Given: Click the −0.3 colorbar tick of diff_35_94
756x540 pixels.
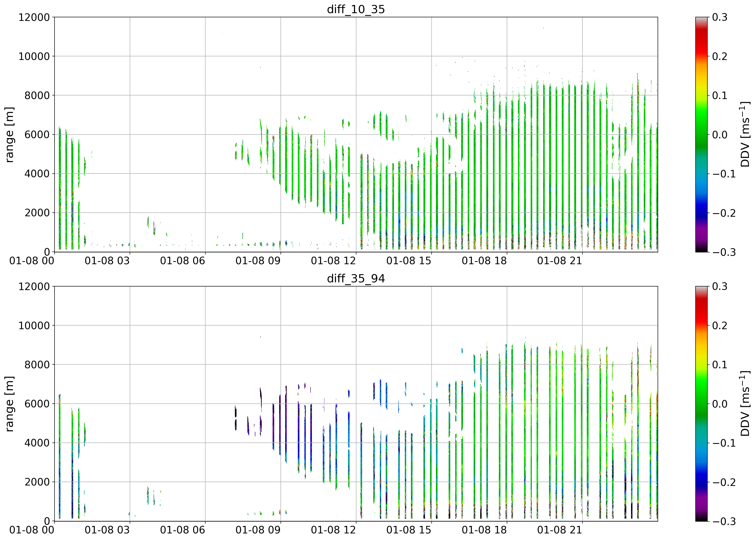Looking at the screenshot, I should click(x=724, y=521).
